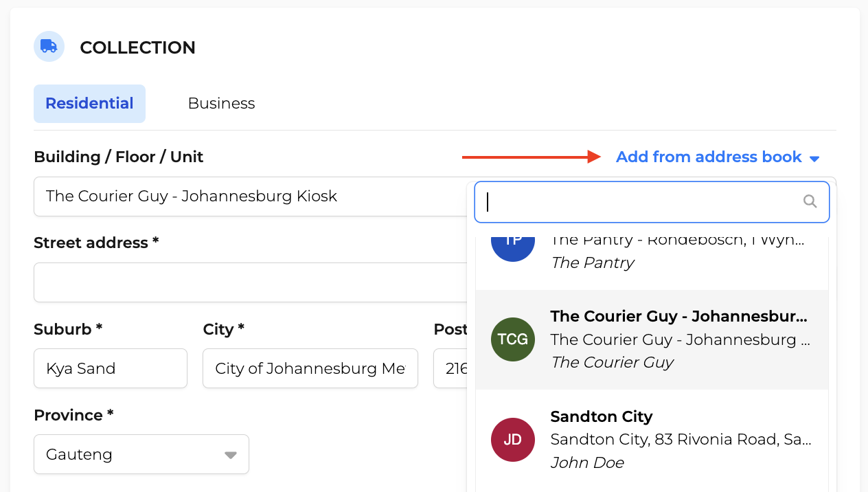
Task: Focus the address book search field
Action: pos(652,202)
